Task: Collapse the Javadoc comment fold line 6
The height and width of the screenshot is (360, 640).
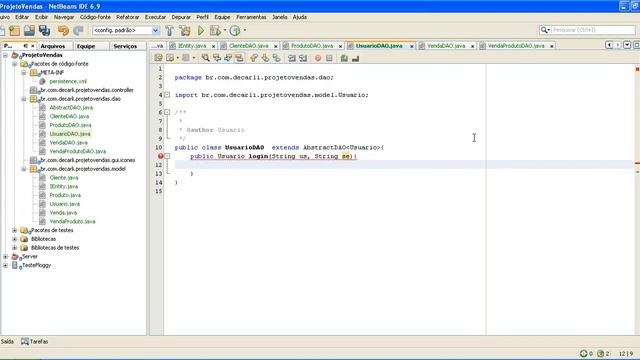Action: click(x=167, y=112)
